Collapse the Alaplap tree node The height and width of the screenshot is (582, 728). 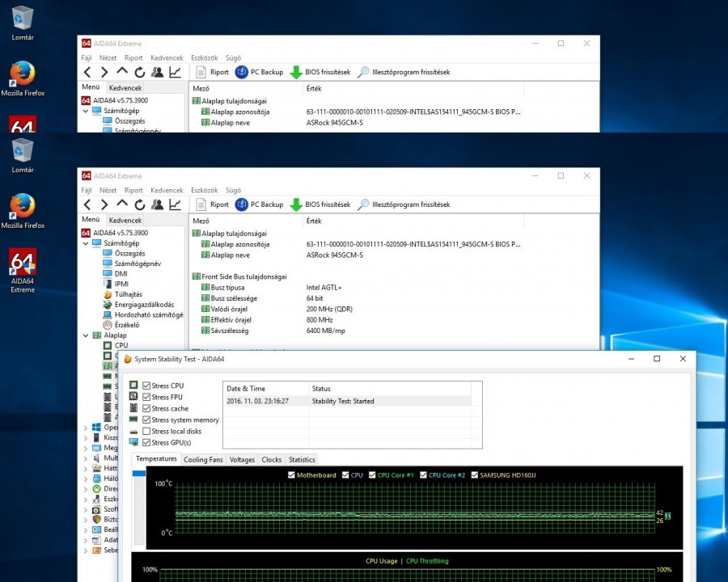click(x=86, y=335)
